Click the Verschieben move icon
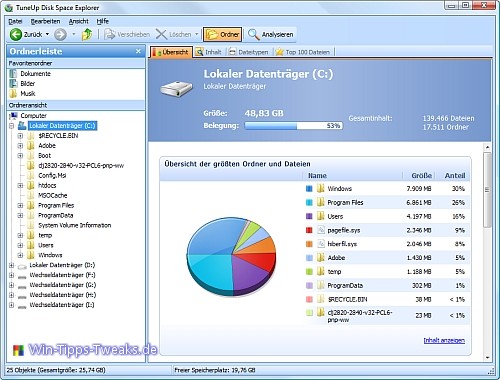The height and width of the screenshot is (380, 500). point(109,34)
